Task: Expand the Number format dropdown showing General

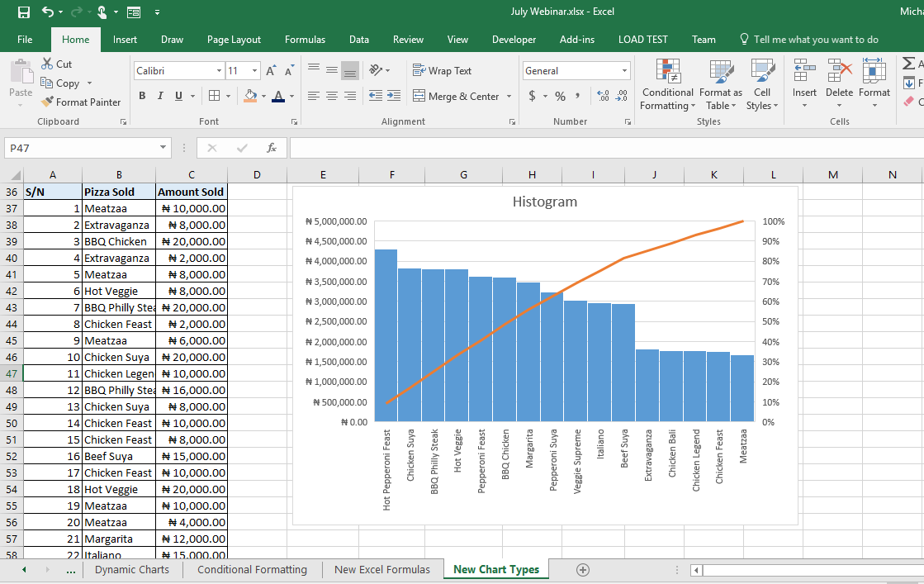Action: (624, 70)
